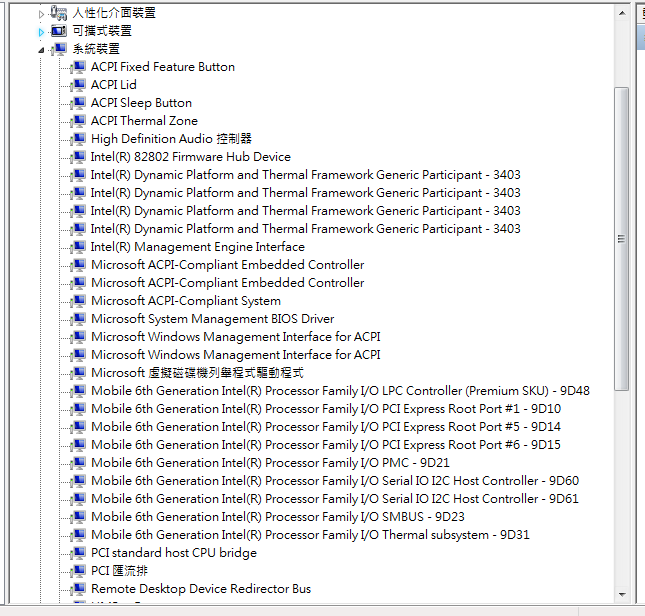Image resolution: width=645 pixels, height=616 pixels.
Task: Click icon beside PMC - 9D21 entry
Action: (x=78, y=463)
